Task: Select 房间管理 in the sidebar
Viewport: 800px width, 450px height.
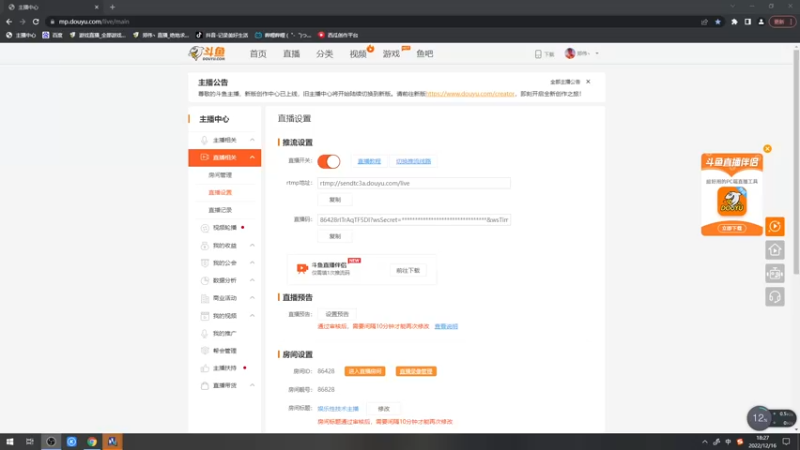Action: click(x=220, y=175)
